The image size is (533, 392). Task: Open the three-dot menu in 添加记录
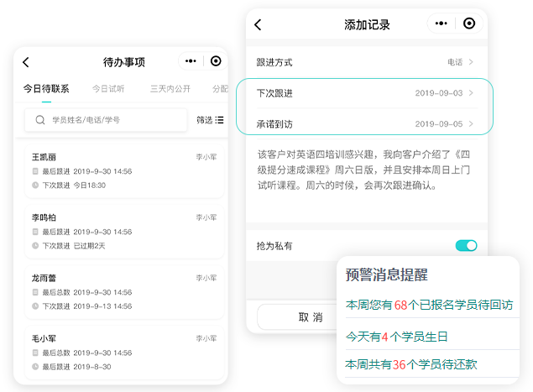point(441,24)
